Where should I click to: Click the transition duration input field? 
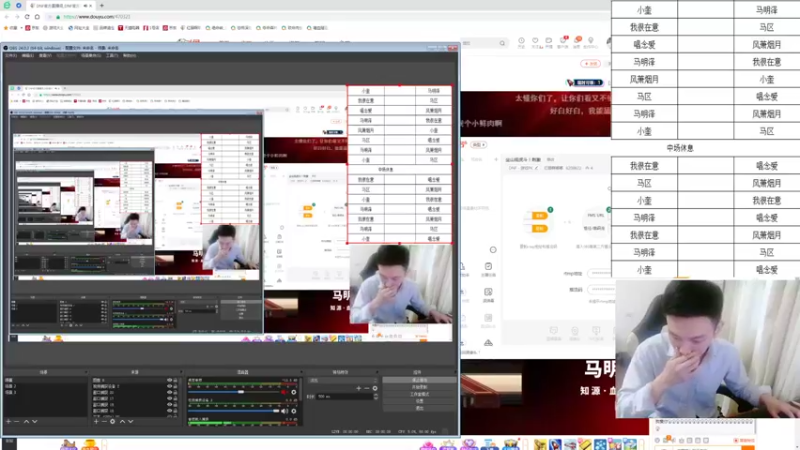tap(345, 396)
